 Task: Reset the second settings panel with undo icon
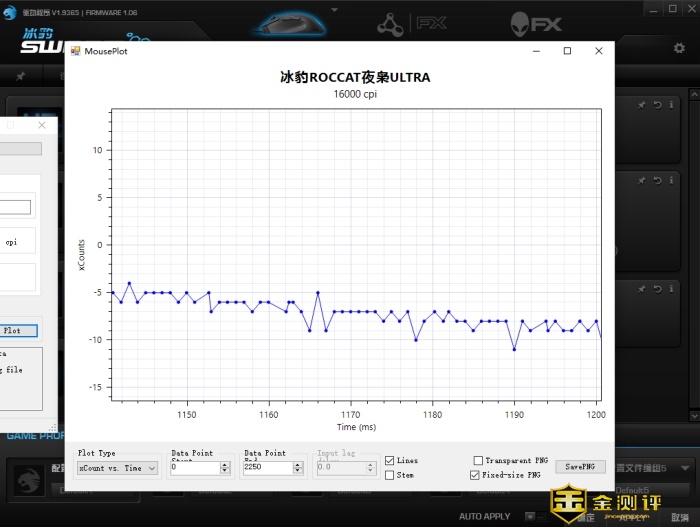pos(658,180)
